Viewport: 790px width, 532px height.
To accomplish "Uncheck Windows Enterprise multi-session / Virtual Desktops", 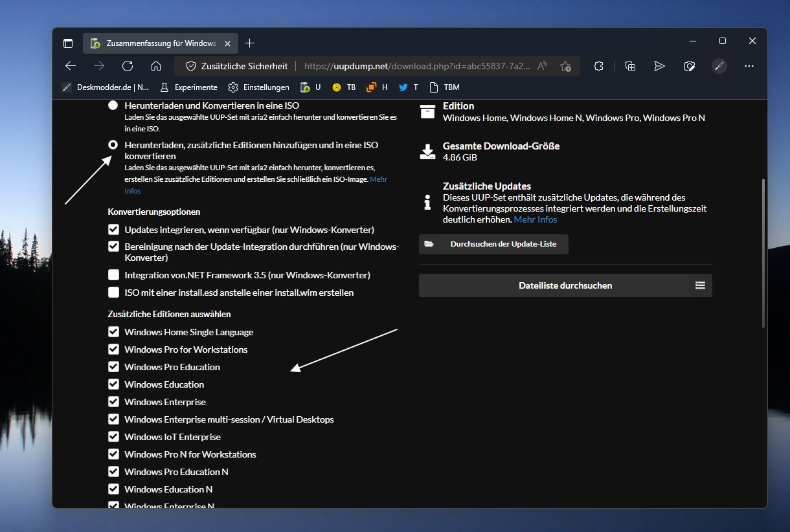I will point(114,419).
